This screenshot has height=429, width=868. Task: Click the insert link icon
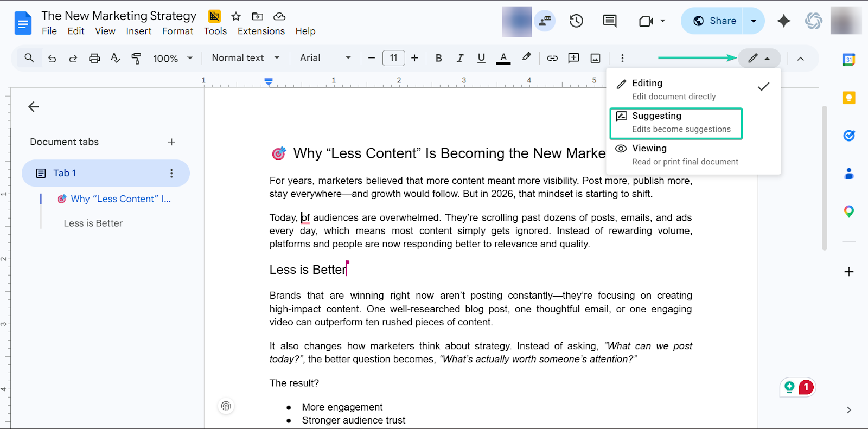point(552,58)
